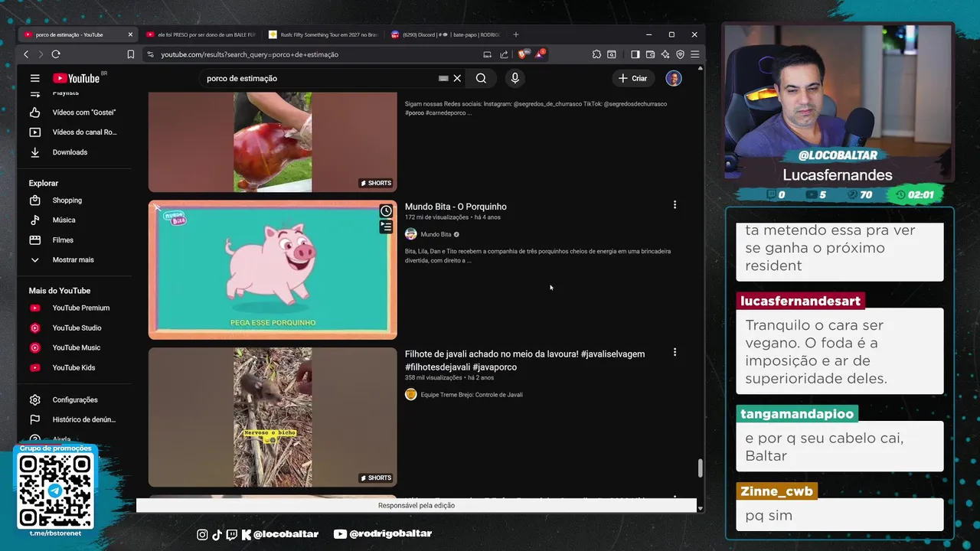This screenshot has width=980, height=551.
Task: Open Brave Rewards triangle icon
Action: (540, 54)
